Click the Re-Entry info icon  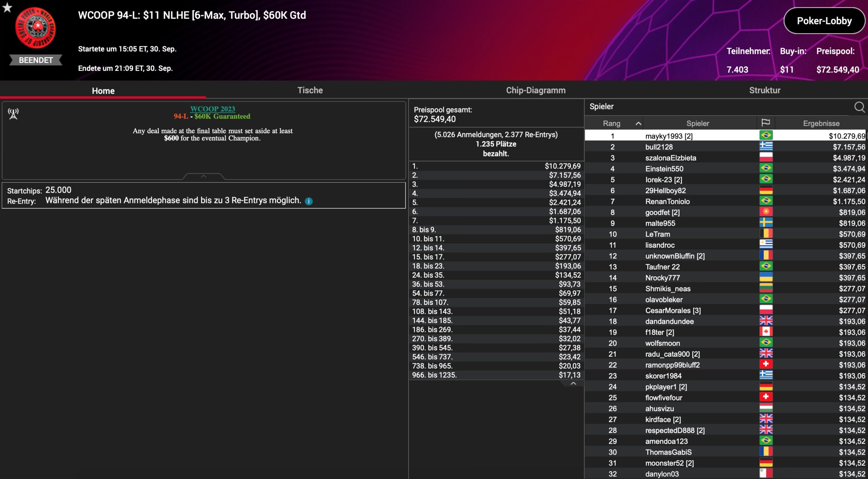pyautogui.click(x=309, y=201)
